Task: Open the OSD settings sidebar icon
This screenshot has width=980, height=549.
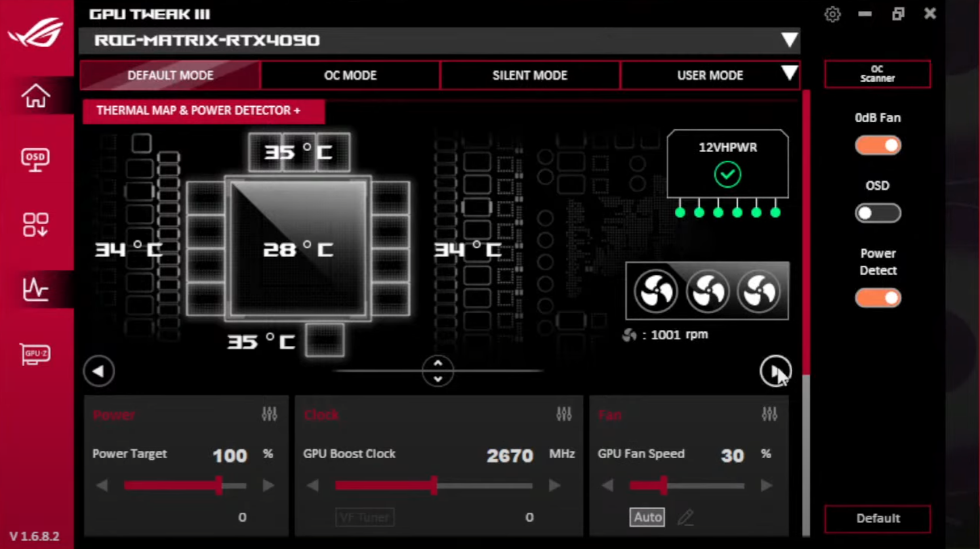Action: [x=35, y=160]
